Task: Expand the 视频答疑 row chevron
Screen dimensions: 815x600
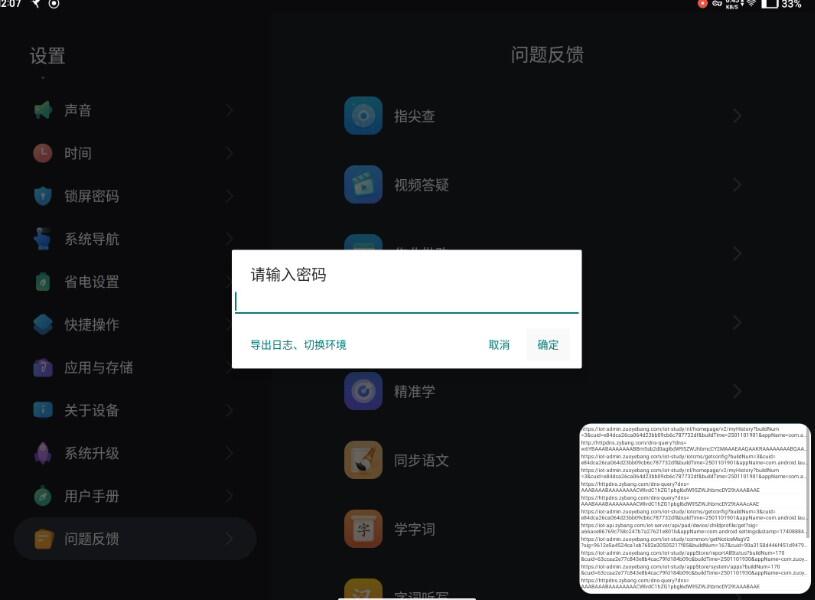Action: pos(737,185)
